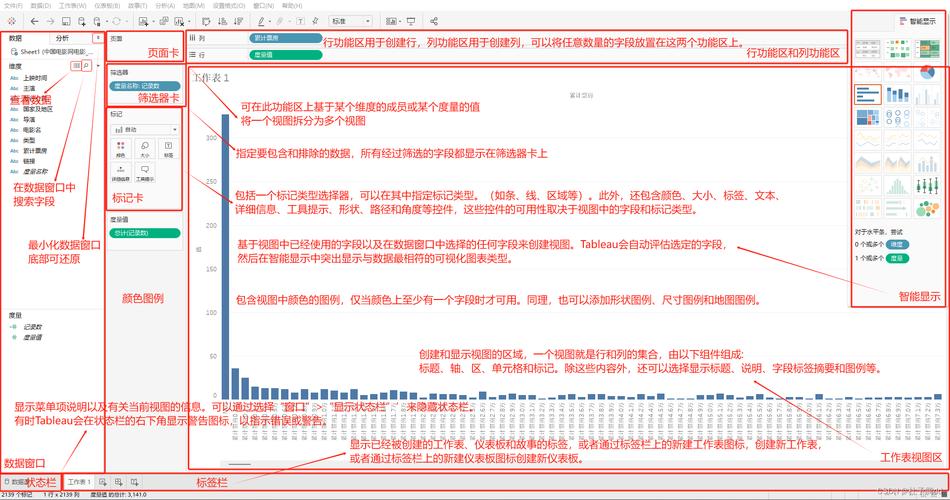Click the back (undo) arrow in the toolbar
The height and width of the screenshot is (500, 950).
click(x=35, y=21)
